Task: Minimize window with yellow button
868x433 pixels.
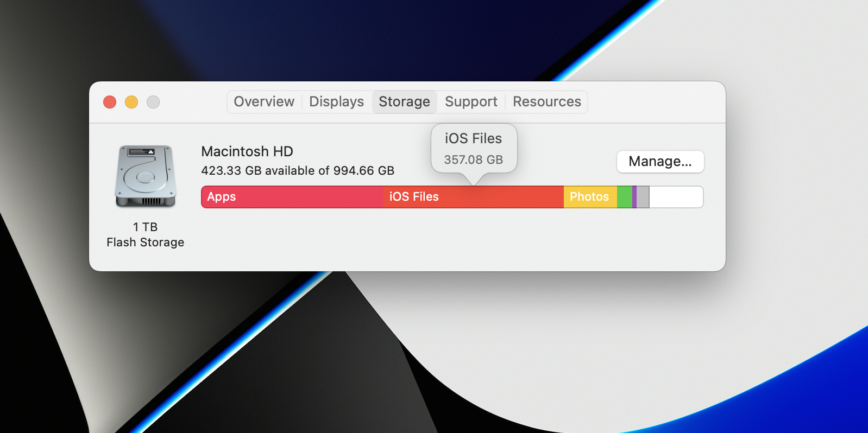Action: pyautogui.click(x=131, y=102)
